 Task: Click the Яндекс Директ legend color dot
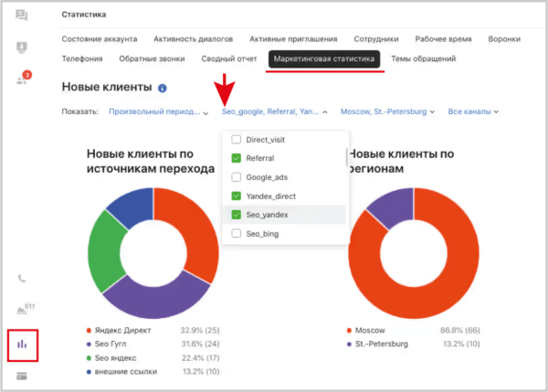tap(89, 331)
